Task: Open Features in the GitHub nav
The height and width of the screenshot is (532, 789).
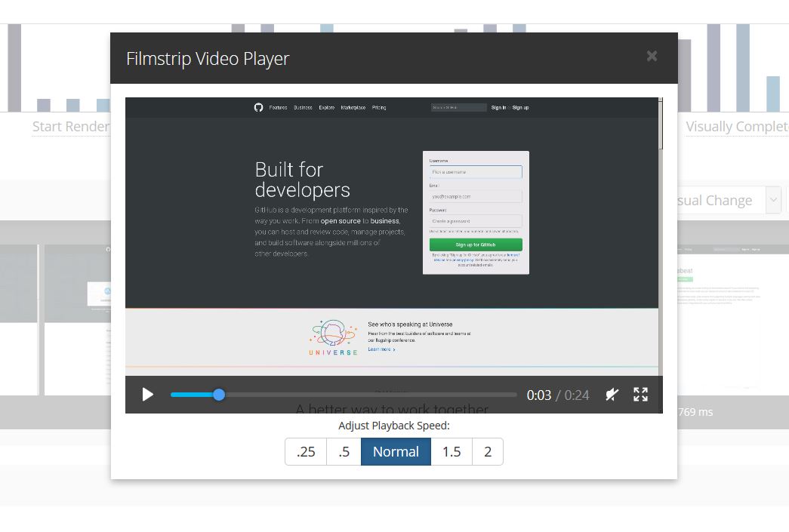Action: pos(278,108)
